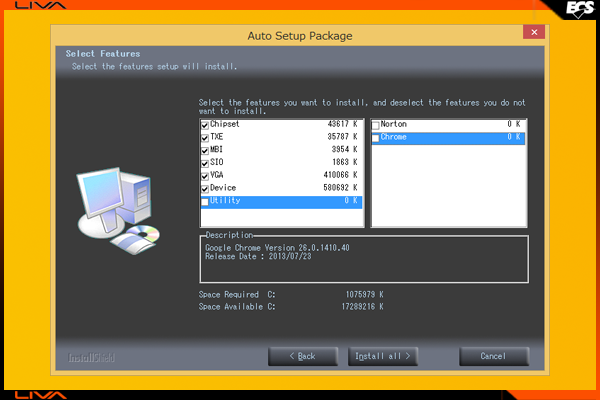This screenshot has height=400, width=600.
Task: Click the Google Chrome Version description text
Action: point(277,248)
